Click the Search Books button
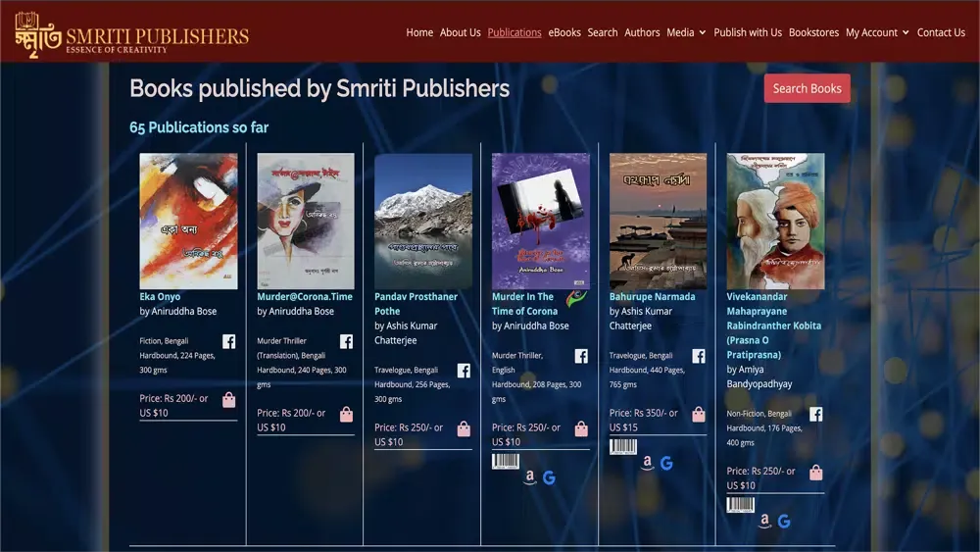This screenshot has height=552, width=980. click(x=807, y=88)
